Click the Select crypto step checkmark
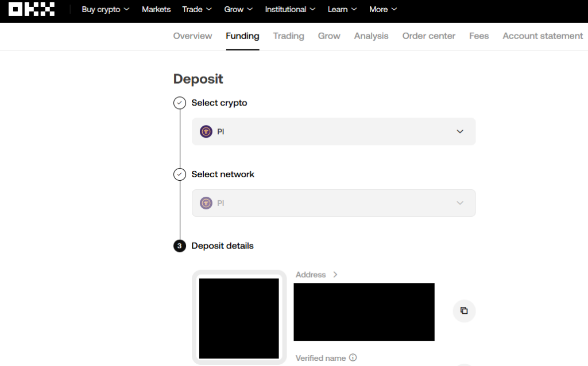Screen dimensions: 588x366 180,103
